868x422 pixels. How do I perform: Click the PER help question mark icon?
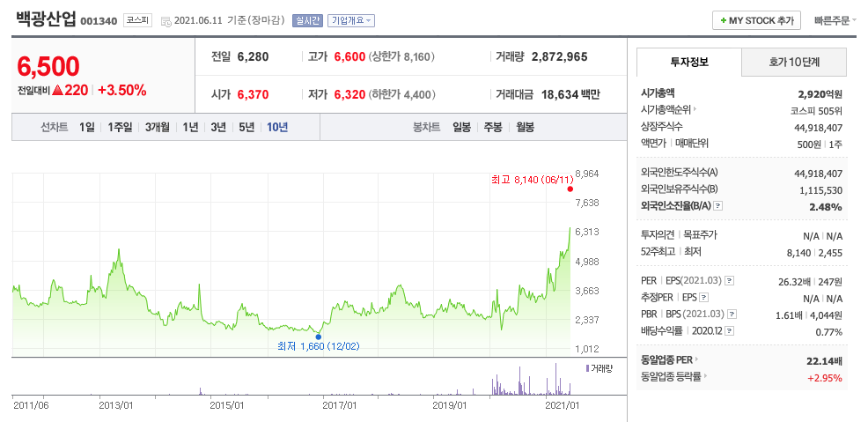pos(730,281)
